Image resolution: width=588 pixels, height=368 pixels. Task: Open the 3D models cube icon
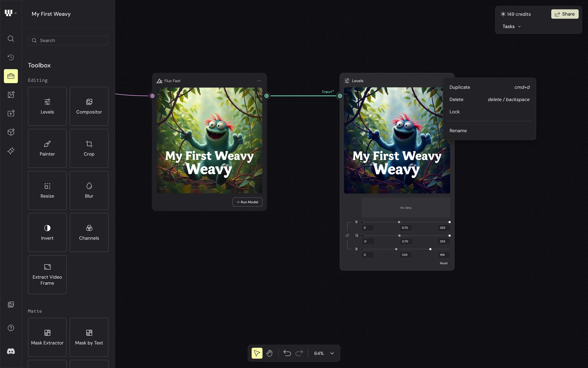pyautogui.click(x=11, y=132)
